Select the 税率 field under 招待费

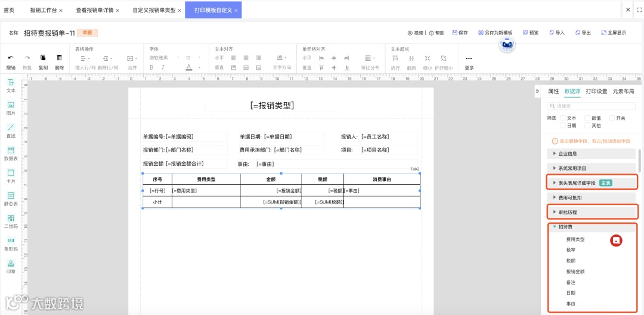pos(571,250)
